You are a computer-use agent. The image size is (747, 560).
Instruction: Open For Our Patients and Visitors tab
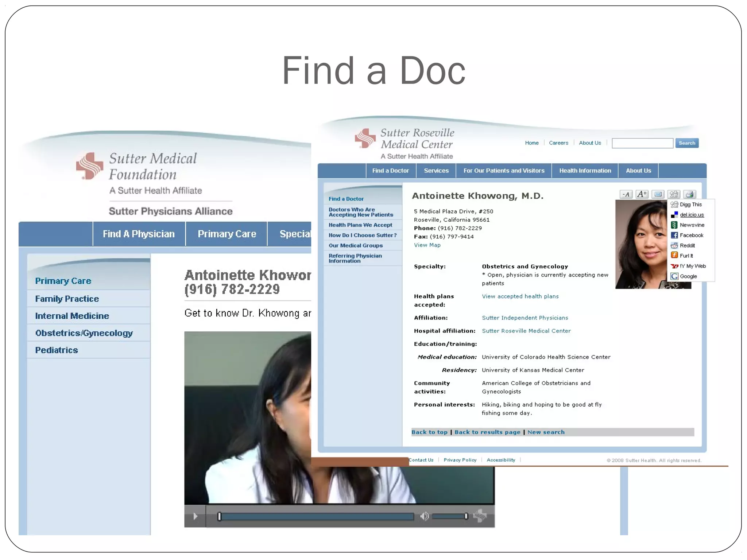pos(504,171)
